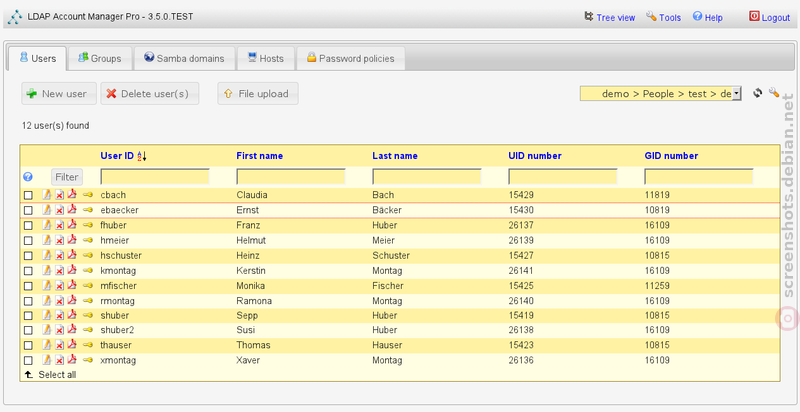Check the box for user shuber2
This screenshot has height=412, width=800.
click(28, 330)
